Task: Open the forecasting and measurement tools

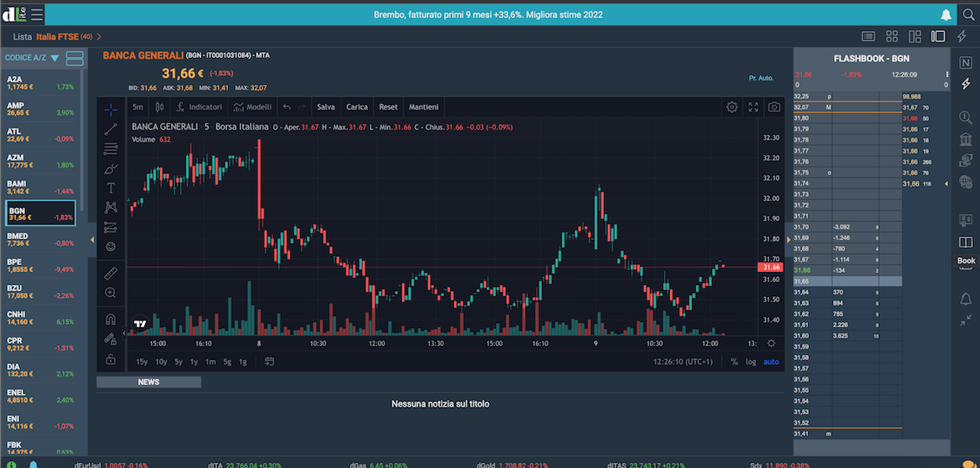Action: 111,227
